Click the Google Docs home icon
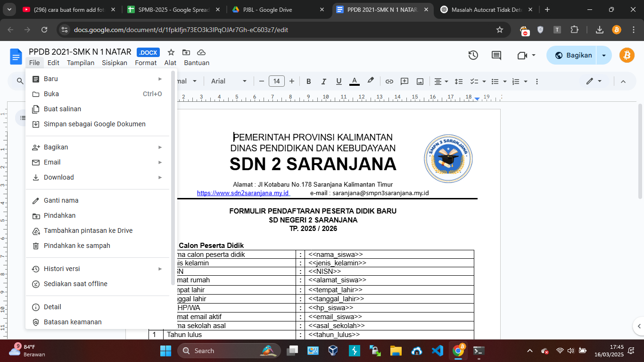This screenshot has width=644, height=362. 16,57
